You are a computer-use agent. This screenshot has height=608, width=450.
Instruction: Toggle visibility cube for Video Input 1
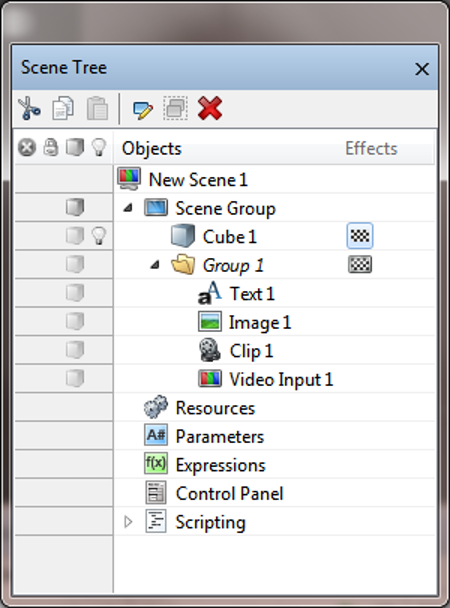tap(75, 378)
